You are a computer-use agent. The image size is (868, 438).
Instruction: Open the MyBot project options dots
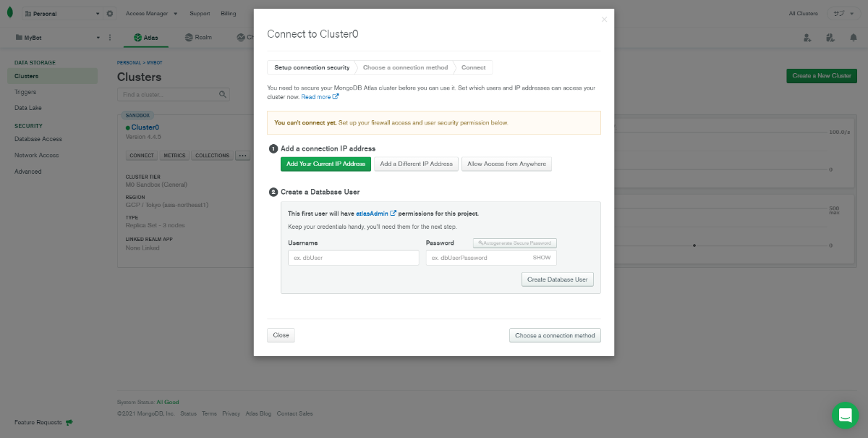coord(110,38)
